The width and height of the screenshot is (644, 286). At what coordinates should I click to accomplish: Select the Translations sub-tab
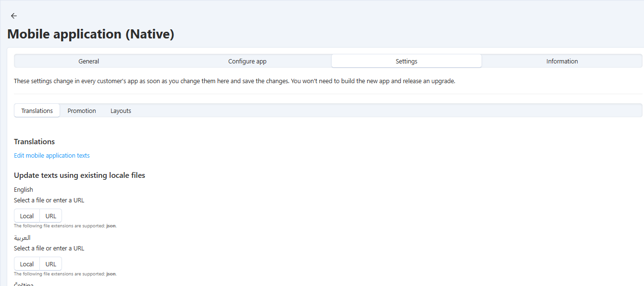(x=37, y=111)
